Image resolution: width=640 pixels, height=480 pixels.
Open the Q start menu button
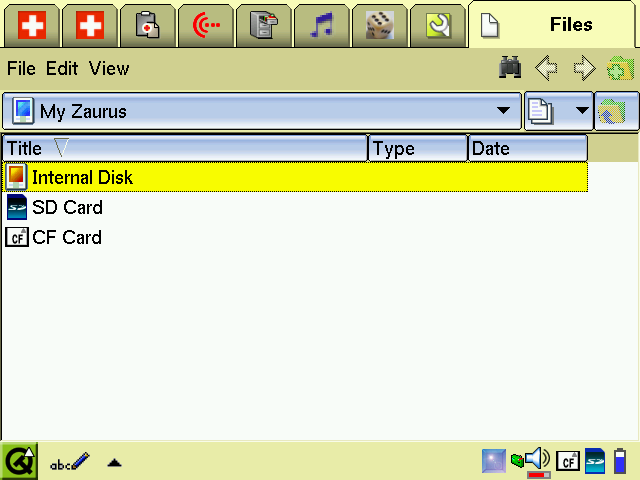tap(19, 461)
